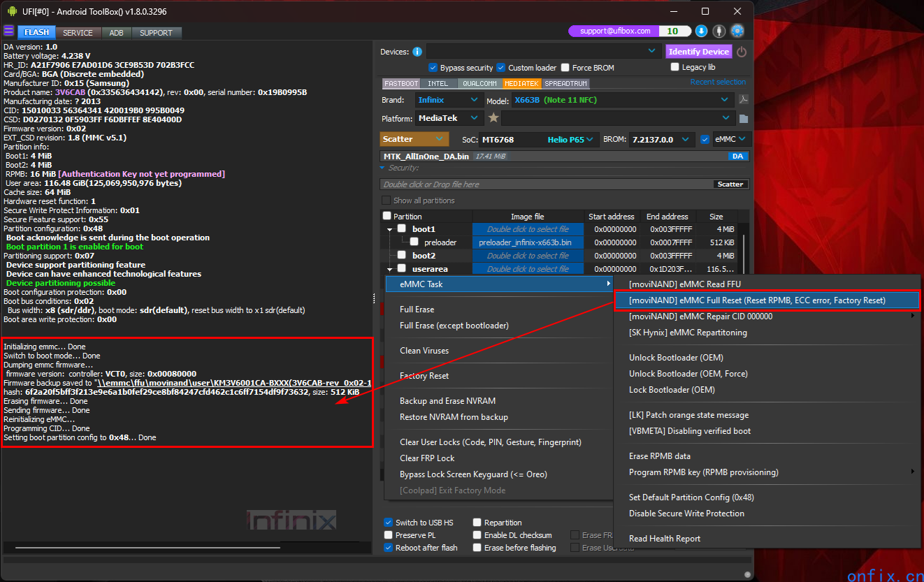Open the BROM version dropdown
The width and height of the screenshot is (924, 582).
(662, 139)
